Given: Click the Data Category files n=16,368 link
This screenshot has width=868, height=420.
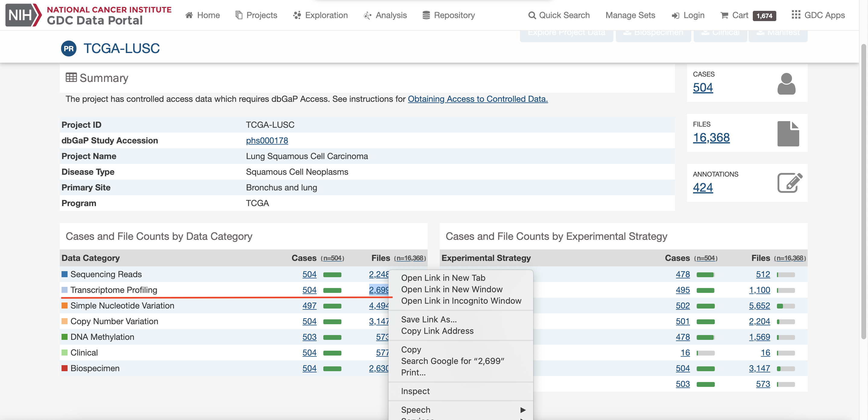Looking at the screenshot, I should pyautogui.click(x=410, y=258).
